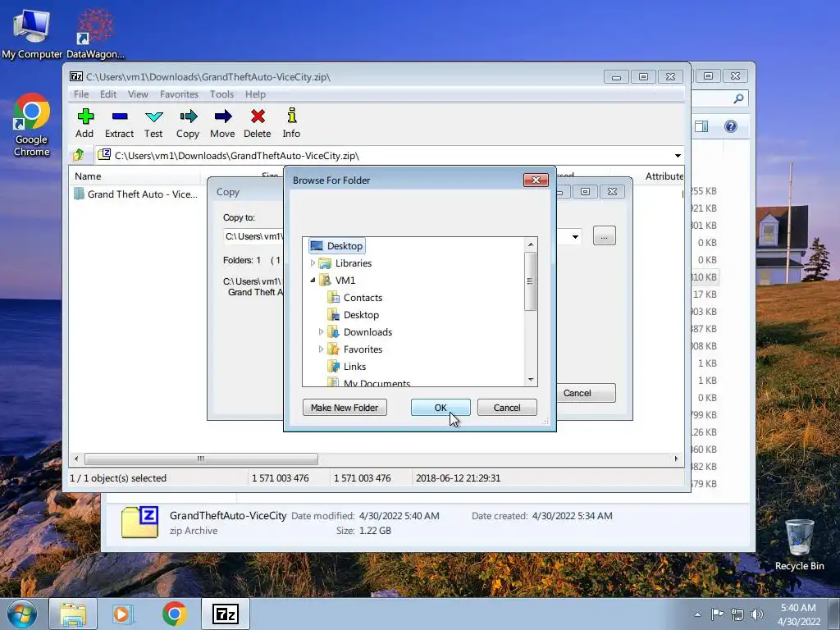
Task: Open the Tools menu
Action: click(221, 94)
